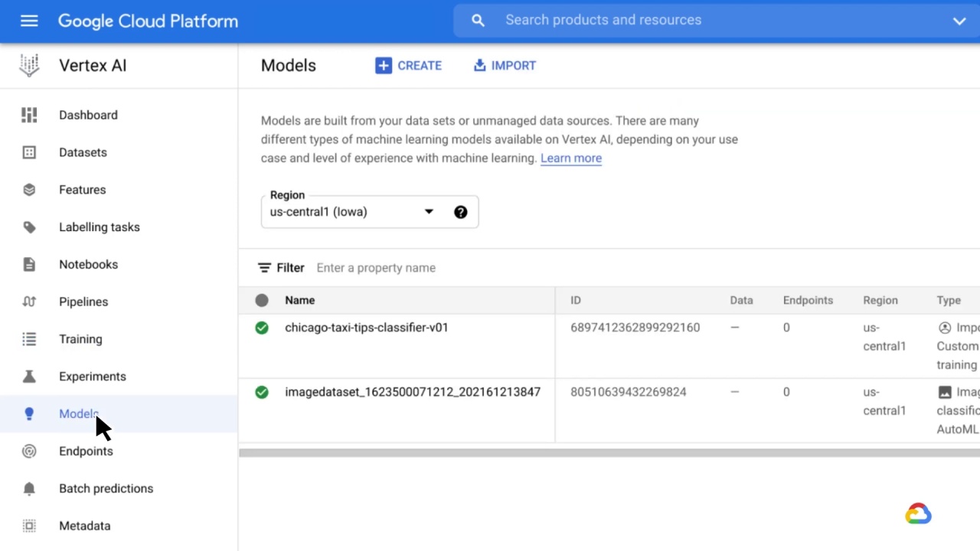Open the chicago-taxi-tips-classifier-v01 model
The width and height of the screenshot is (980, 551).
[366, 328]
